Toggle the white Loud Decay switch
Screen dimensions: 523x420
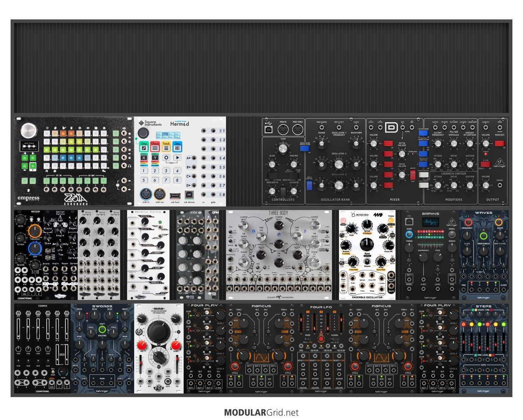point(424,185)
